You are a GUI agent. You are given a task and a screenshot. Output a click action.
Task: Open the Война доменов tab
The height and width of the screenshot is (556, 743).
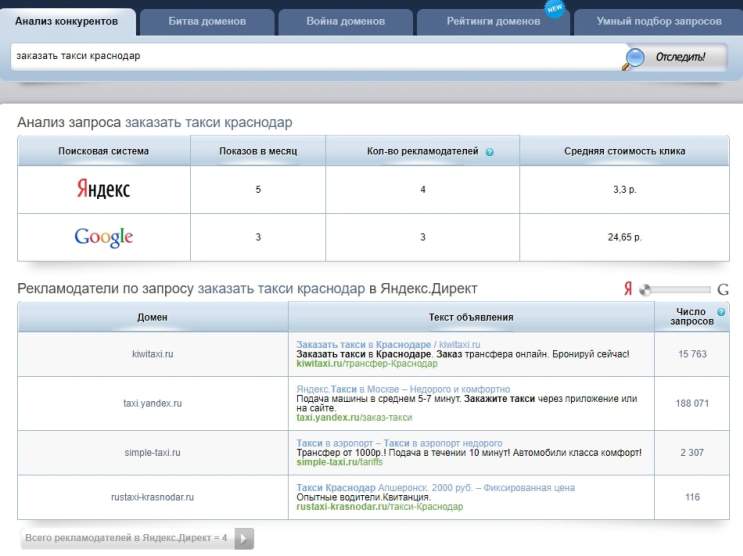pyautogui.click(x=345, y=21)
